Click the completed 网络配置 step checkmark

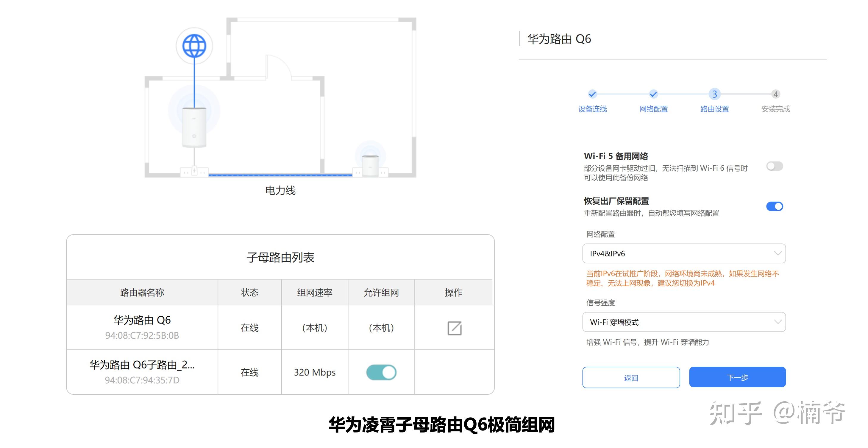653,94
